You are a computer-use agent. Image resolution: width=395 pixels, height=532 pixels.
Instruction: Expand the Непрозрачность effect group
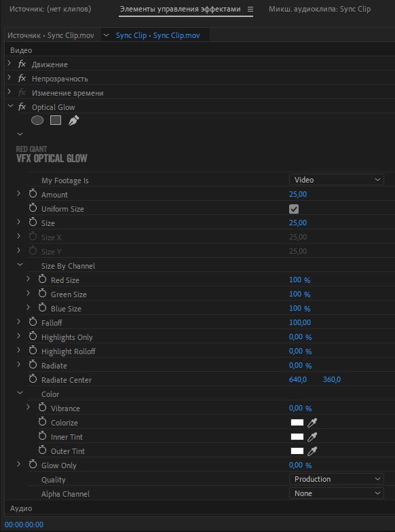10,77
